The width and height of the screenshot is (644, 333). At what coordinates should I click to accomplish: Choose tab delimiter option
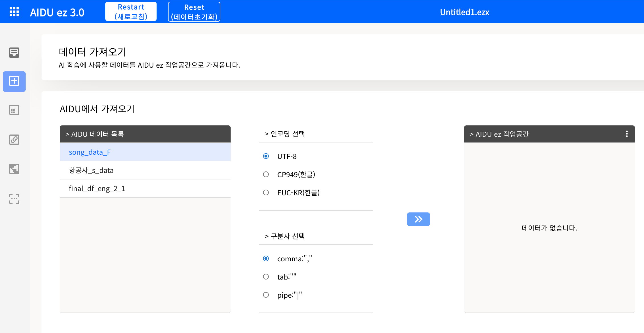coord(266,277)
